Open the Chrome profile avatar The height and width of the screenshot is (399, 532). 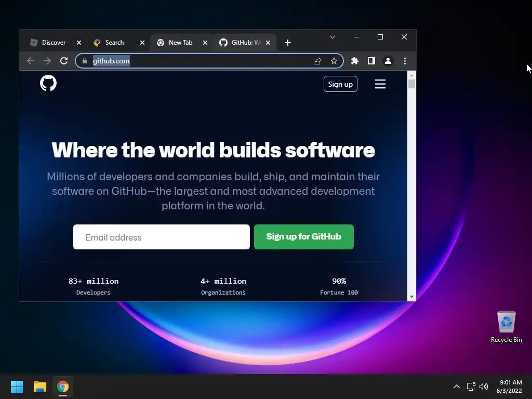tap(388, 61)
